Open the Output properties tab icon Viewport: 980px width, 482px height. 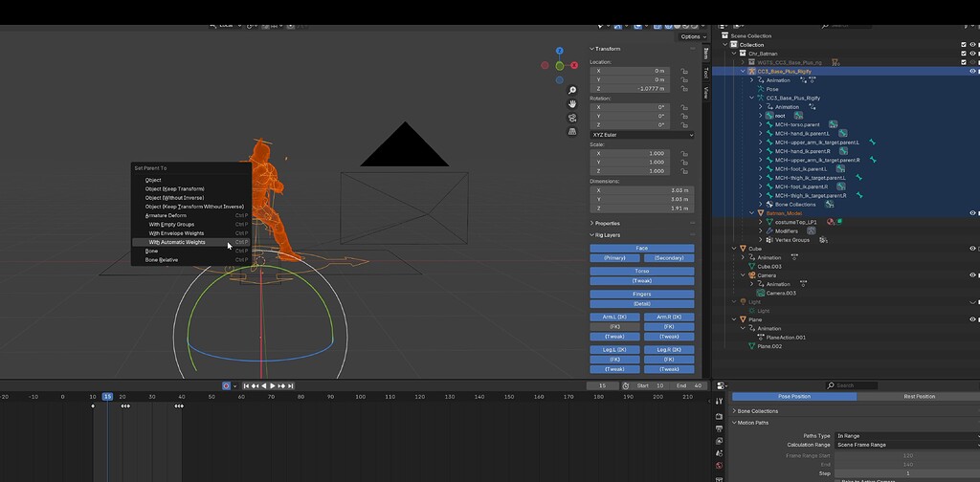[x=719, y=429]
